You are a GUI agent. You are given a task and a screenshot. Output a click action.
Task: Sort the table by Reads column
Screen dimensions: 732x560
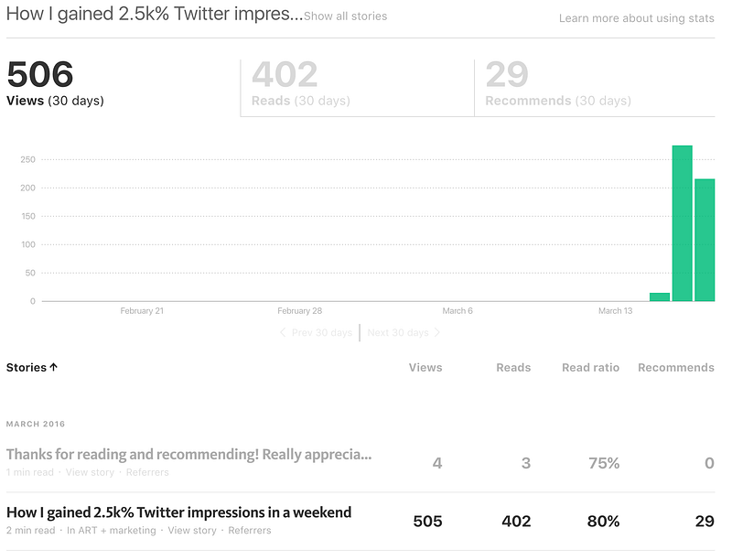tap(513, 367)
